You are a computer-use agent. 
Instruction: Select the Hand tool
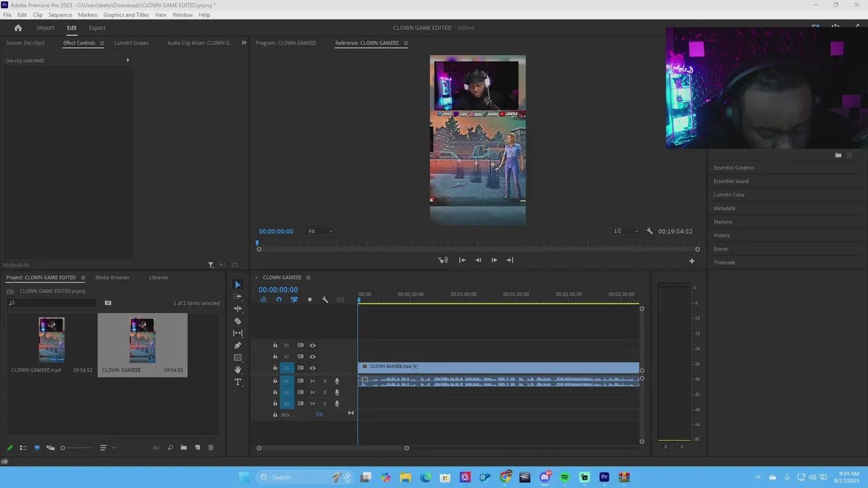point(237,369)
